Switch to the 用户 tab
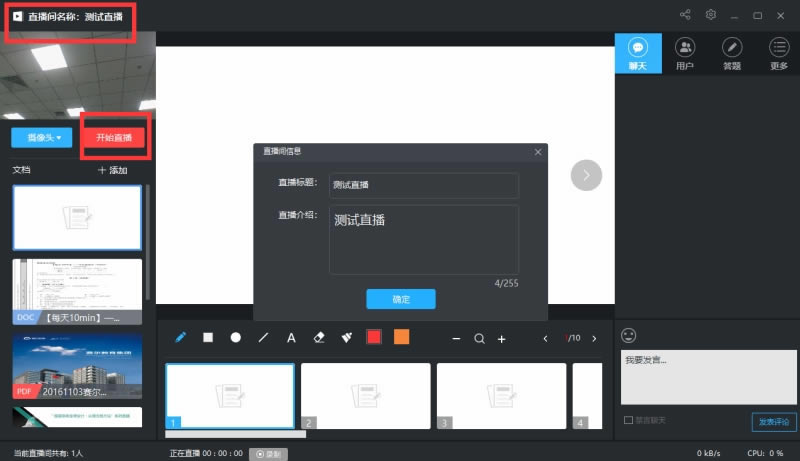800x461 pixels. coord(685,53)
